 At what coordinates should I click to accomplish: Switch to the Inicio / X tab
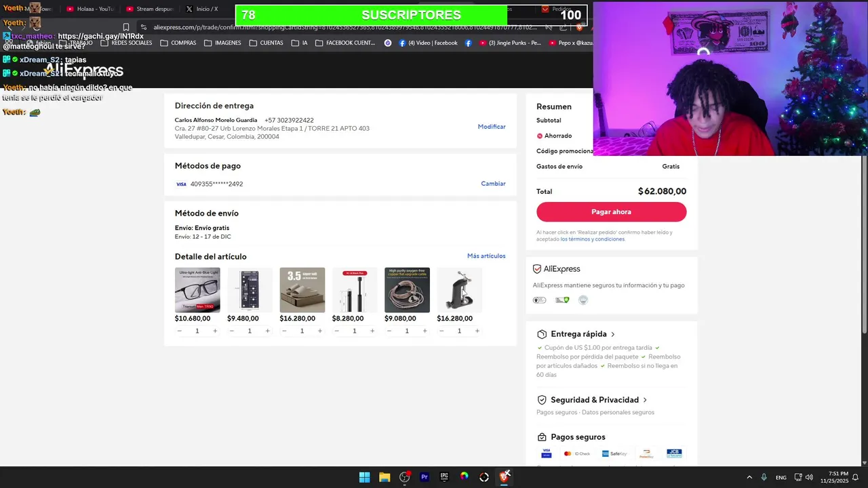tap(202, 9)
